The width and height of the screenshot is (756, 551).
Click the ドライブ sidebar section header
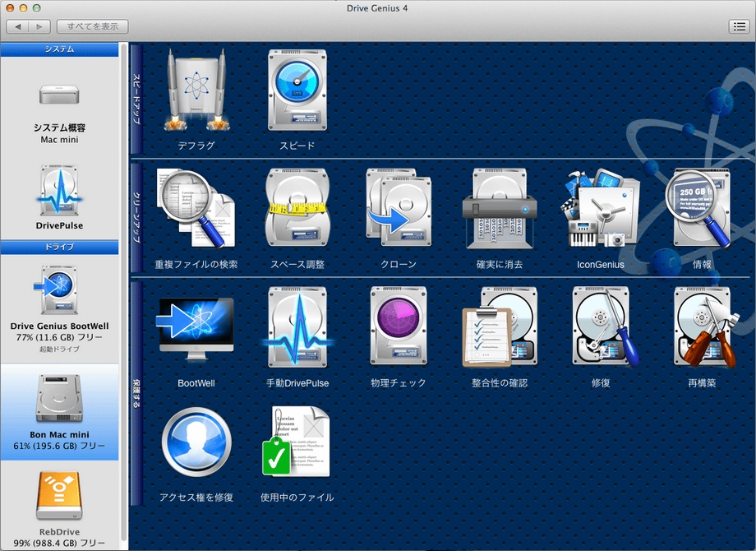tap(59, 247)
